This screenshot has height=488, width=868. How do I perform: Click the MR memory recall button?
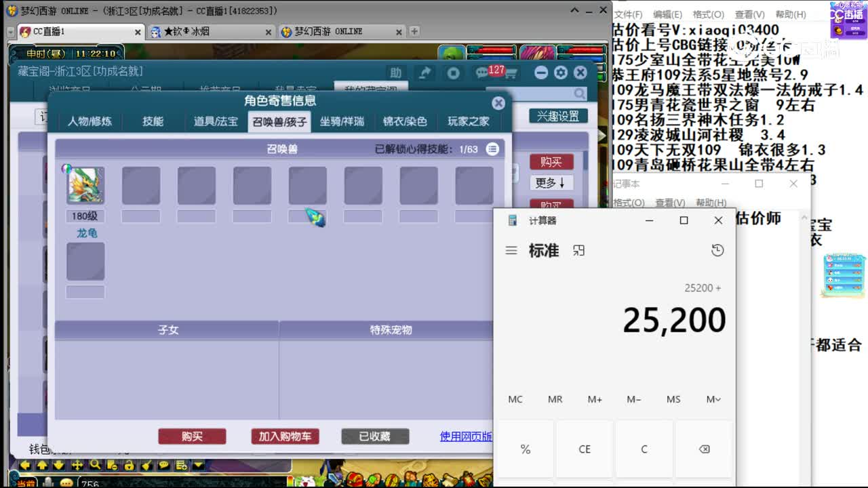click(555, 399)
